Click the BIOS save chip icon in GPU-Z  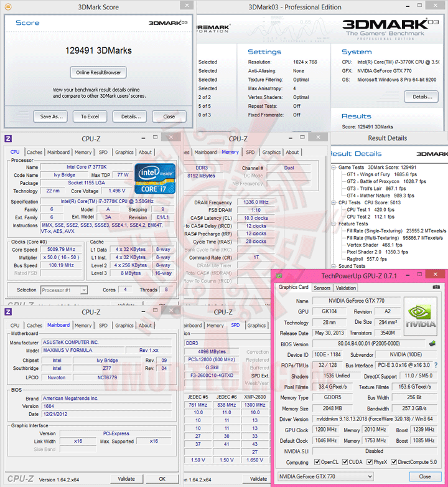pos(432,344)
